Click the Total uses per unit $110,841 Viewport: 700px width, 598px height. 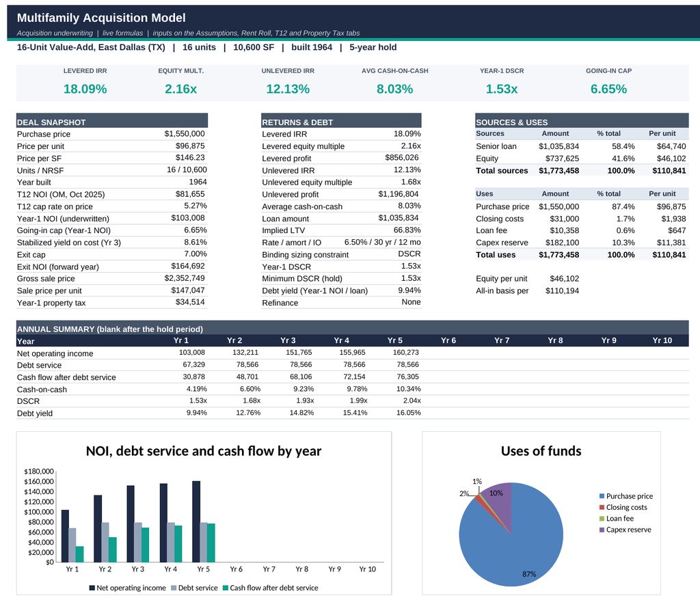pos(669,254)
